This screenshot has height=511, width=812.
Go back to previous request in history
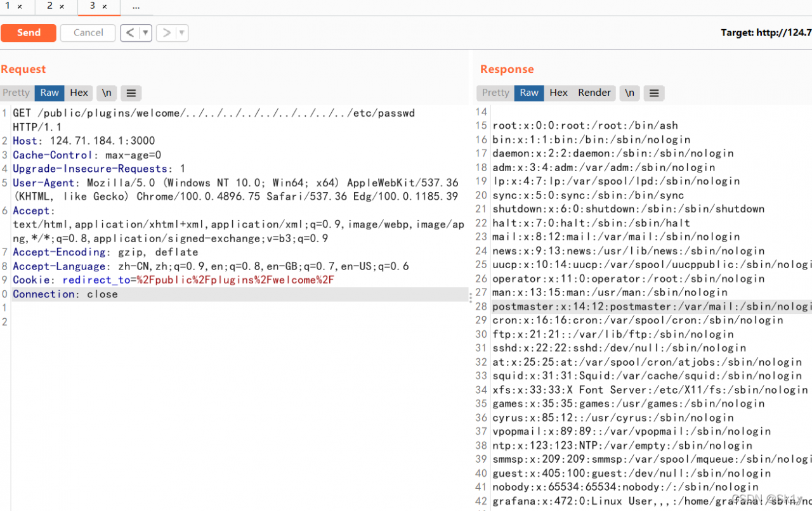(129, 33)
